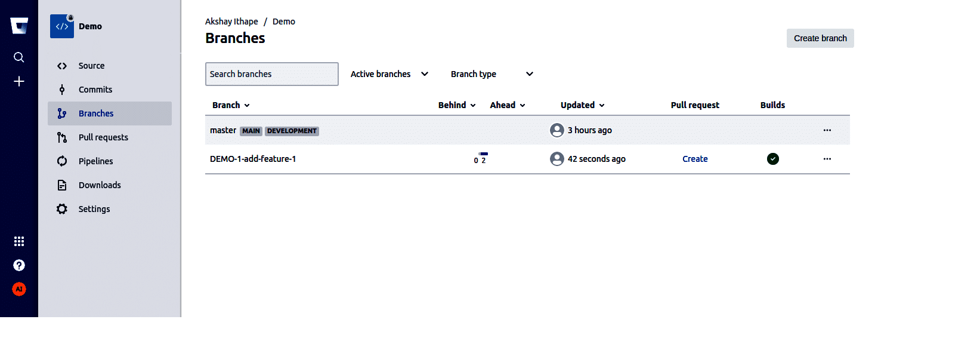980x353 pixels.
Task: Go to Source in sidebar
Action: [x=91, y=66]
